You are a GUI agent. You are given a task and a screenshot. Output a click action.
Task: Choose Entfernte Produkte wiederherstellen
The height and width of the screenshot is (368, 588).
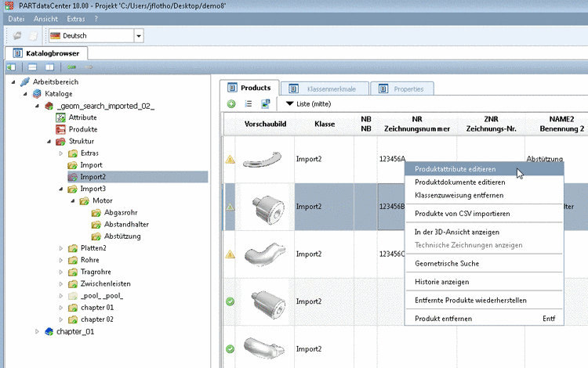coord(485,300)
